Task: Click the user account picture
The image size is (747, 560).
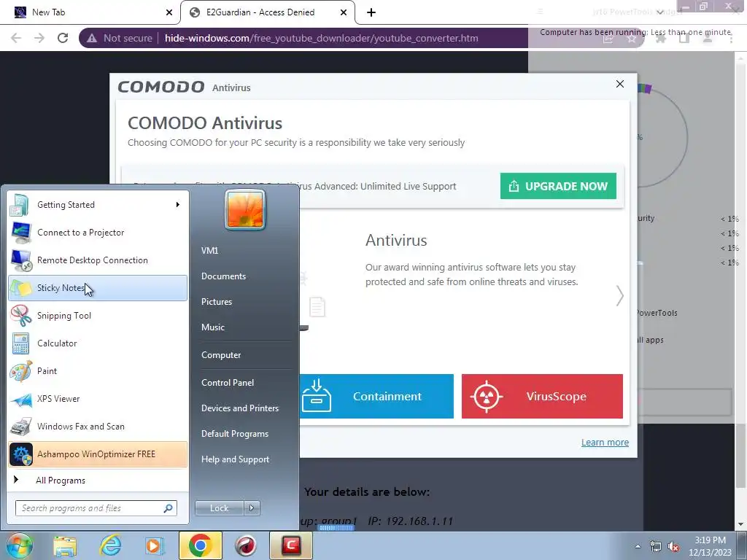Action: coord(245,209)
